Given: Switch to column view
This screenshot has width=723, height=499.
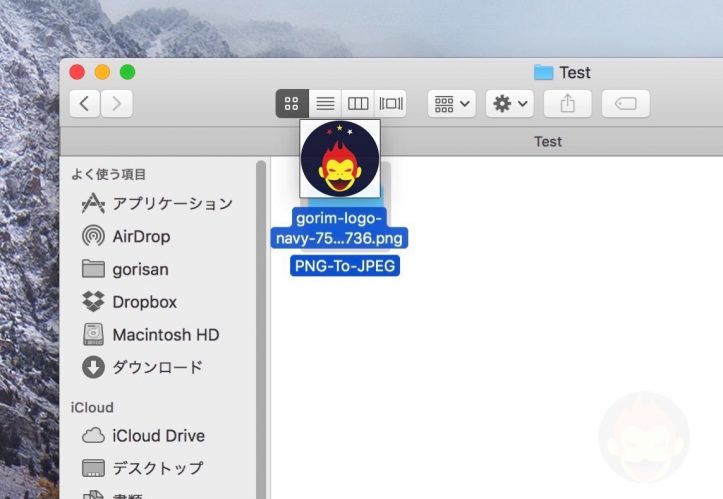Looking at the screenshot, I should 358,103.
